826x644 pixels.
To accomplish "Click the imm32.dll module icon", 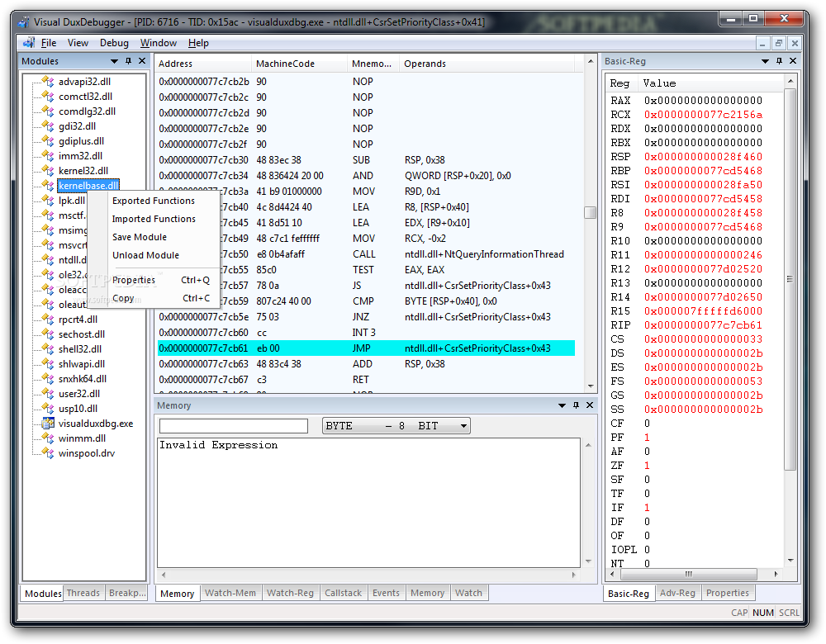I will (x=49, y=156).
